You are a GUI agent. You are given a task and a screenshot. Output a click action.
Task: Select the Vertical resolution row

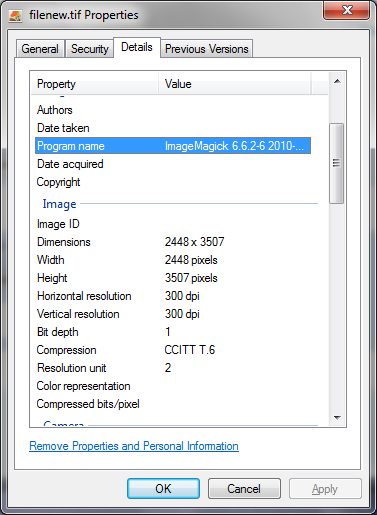coord(173,314)
